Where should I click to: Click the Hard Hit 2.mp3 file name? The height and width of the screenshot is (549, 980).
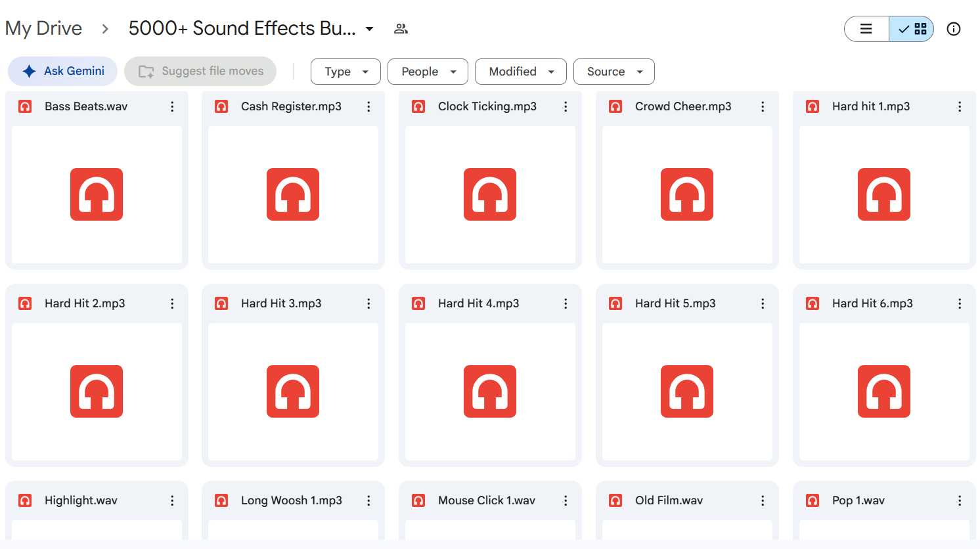85,303
